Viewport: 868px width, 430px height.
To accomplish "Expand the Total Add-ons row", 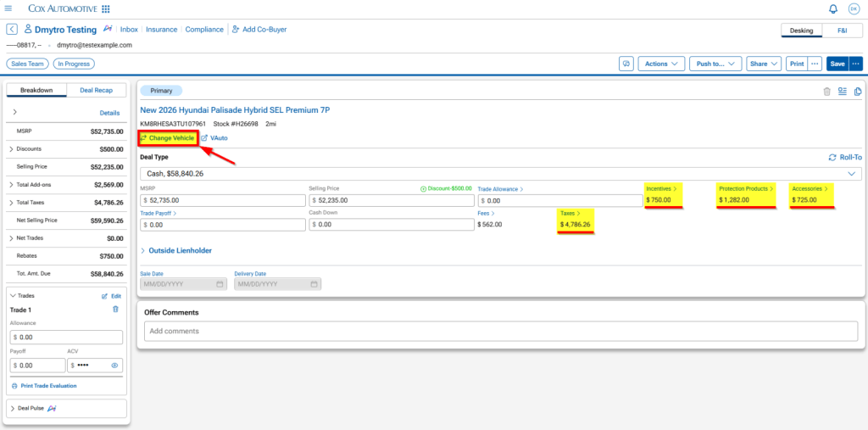I will [12, 185].
